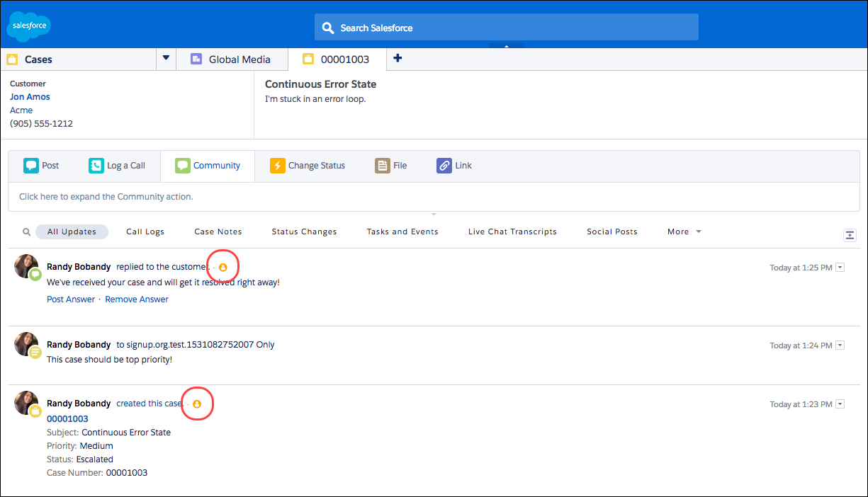Click Randy Bobandy avatar on created case post
The width and height of the screenshot is (868, 497).
click(26, 403)
